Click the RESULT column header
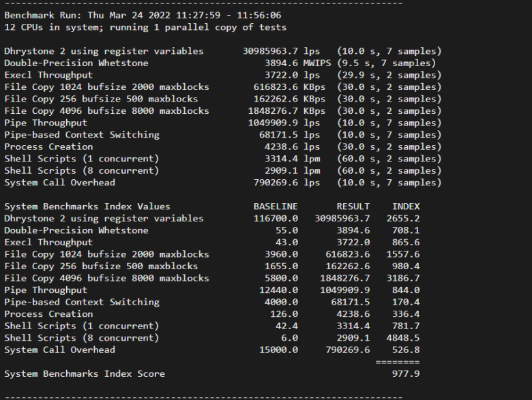This screenshot has width=532, height=400. pos(353,206)
